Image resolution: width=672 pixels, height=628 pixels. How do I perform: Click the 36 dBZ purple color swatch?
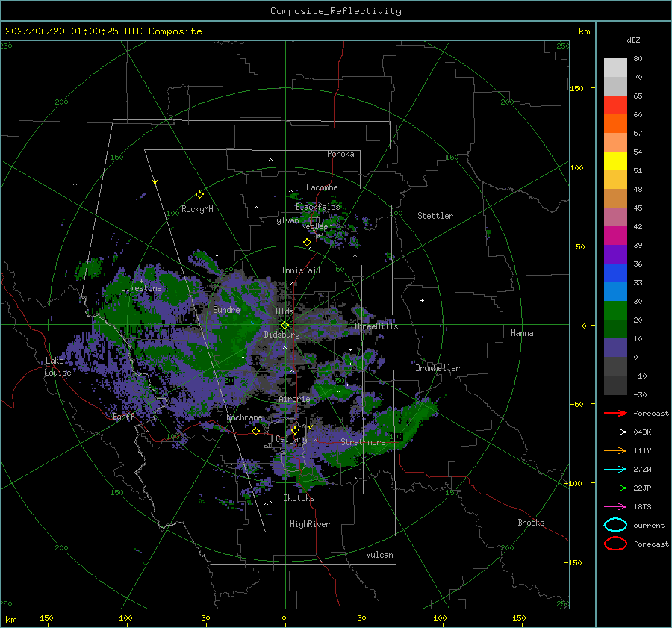point(615,254)
